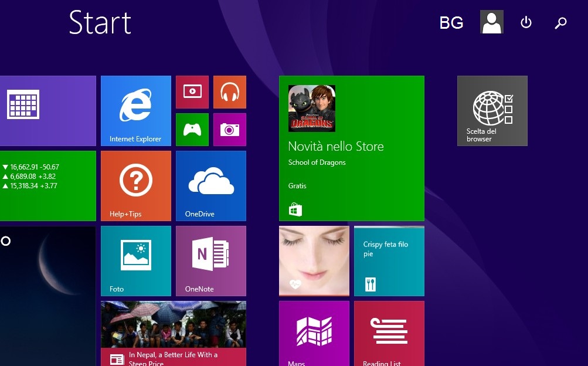Open the power options button
Image resolution: width=588 pixels, height=366 pixels.
526,22
